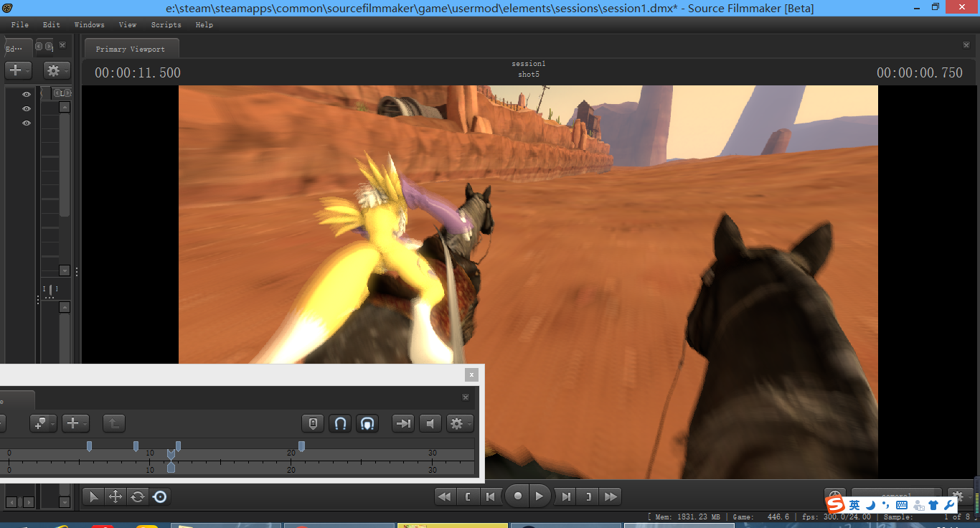Click the down arrow of the left panel scrollbar
Image resolution: width=980 pixels, height=528 pixels.
[65, 270]
